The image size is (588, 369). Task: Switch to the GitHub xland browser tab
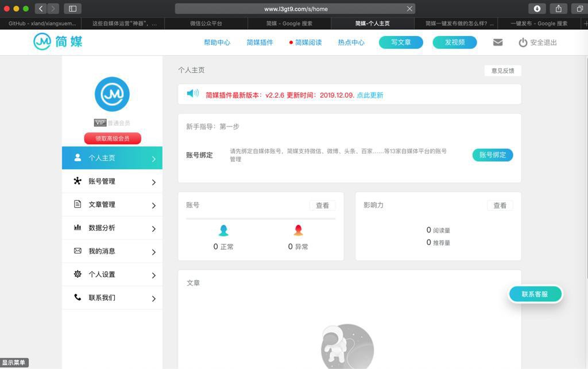(x=41, y=23)
